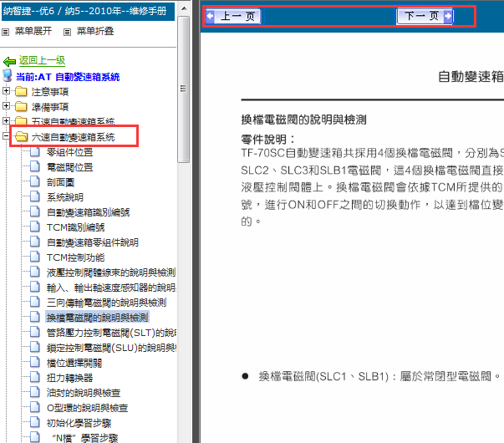Open the 鎖定控制電磁閥(SLU) page
This screenshot has height=443, width=504.
tap(111, 348)
